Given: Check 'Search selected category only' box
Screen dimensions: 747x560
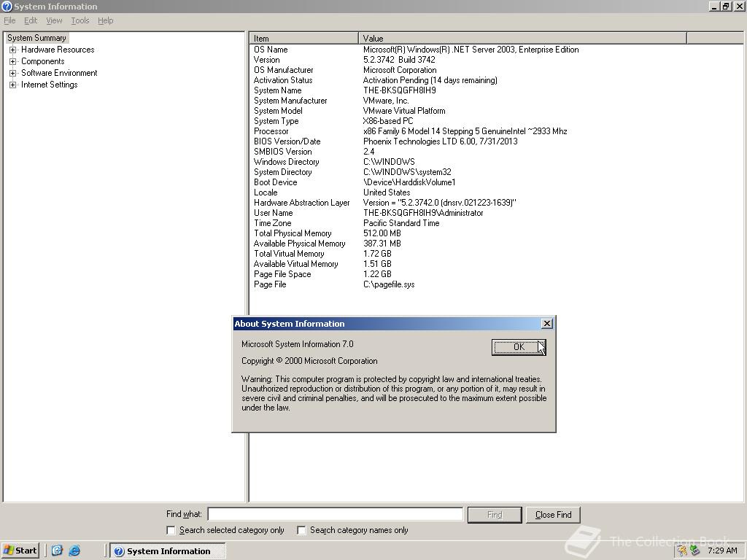Looking at the screenshot, I should pyautogui.click(x=171, y=530).
